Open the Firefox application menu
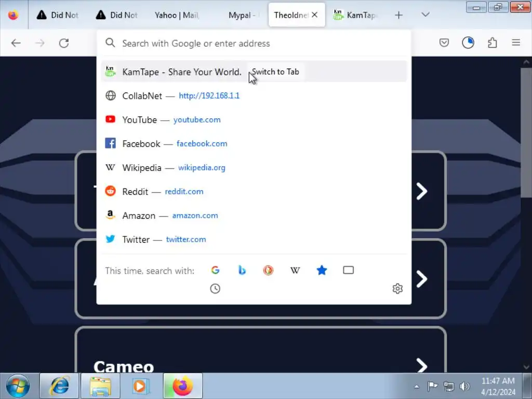Image resolution: width=532 pixels, height=399 pixels. coord(516,43)
